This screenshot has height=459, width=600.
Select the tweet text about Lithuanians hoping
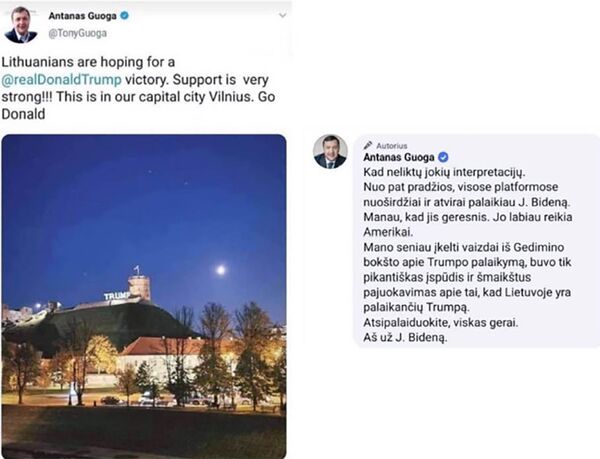[138, 88]
